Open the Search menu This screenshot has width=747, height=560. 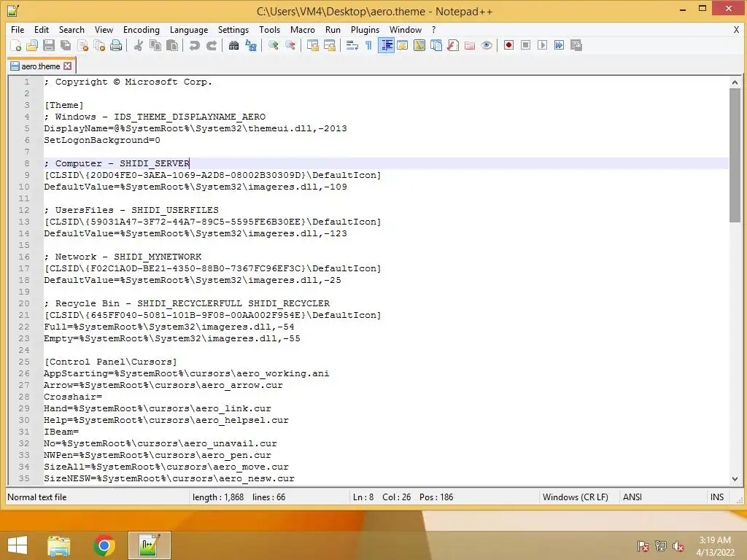(x=71, y=29)
